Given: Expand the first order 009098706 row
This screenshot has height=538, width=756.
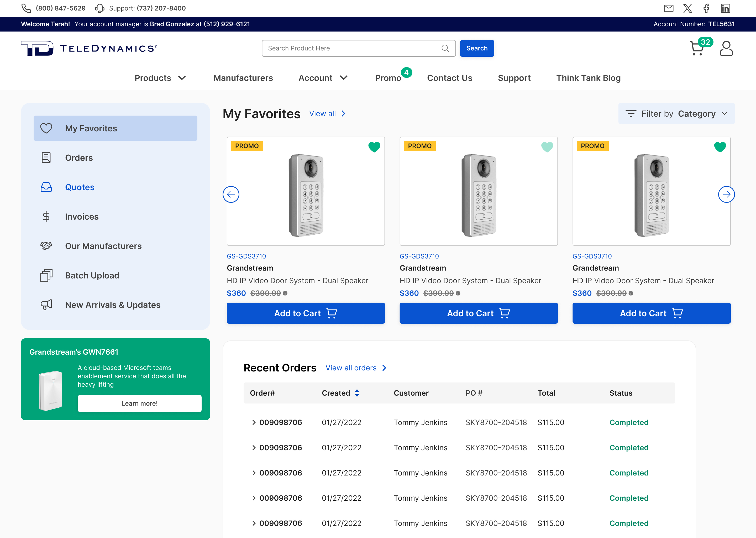Looking at the screenshot, I should tap(254, 422).
